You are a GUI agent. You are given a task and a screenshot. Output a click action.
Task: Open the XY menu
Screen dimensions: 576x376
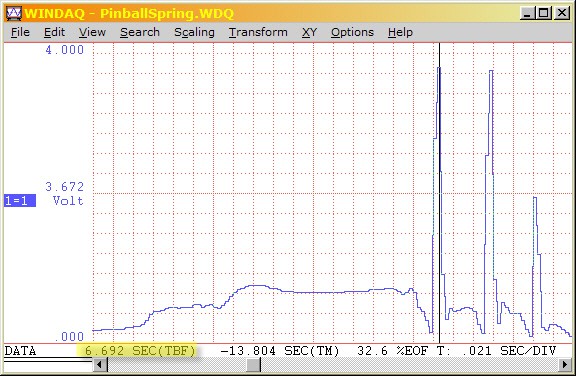click(309, 32)
